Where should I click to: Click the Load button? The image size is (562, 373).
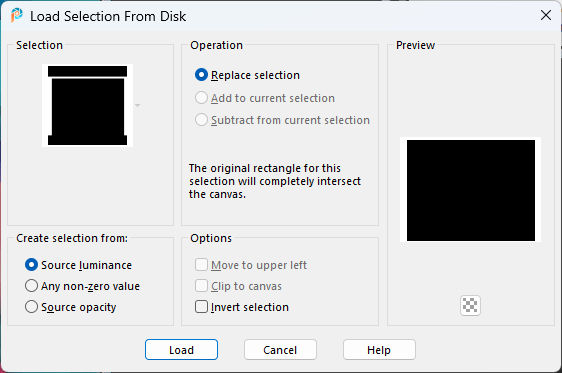pyautogui.click(x=181, y=350)
